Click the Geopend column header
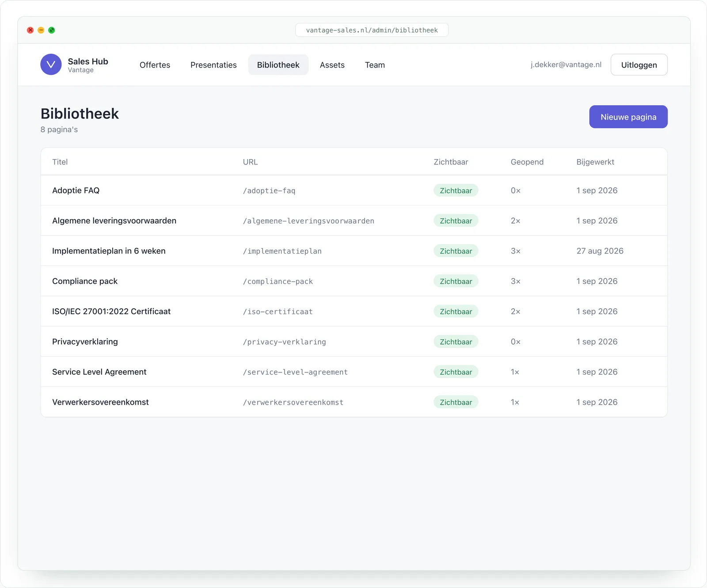707x588 pixels. click(x=527, y=162)
